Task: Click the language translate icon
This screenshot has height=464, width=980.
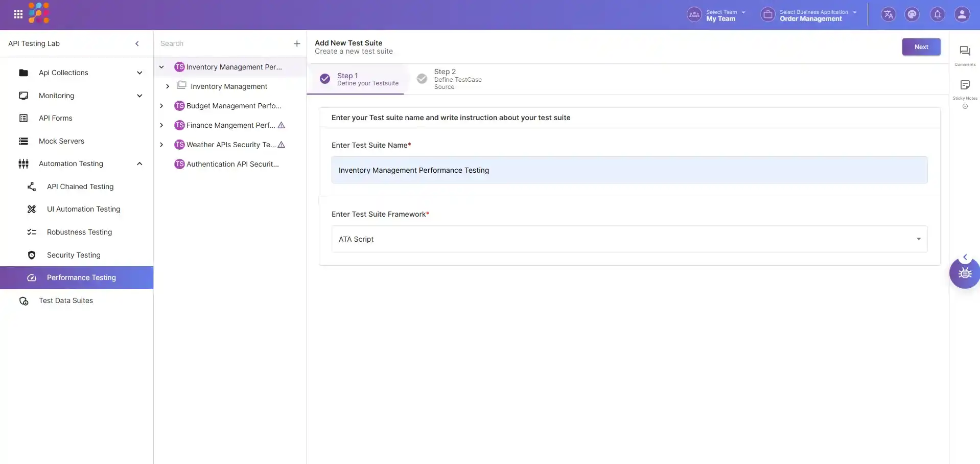Action: (x=889, y=14)
